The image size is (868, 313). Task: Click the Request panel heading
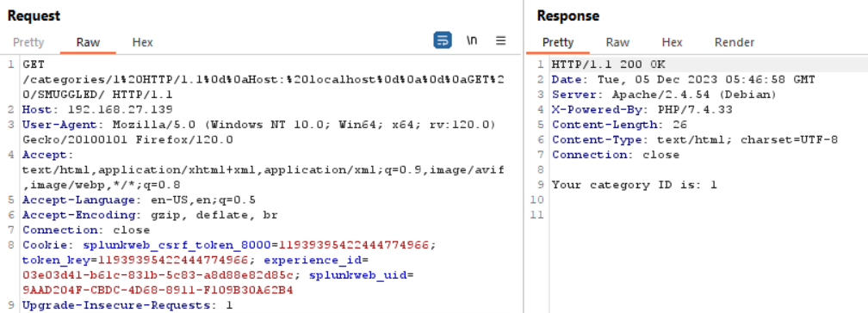pos(34,16)
